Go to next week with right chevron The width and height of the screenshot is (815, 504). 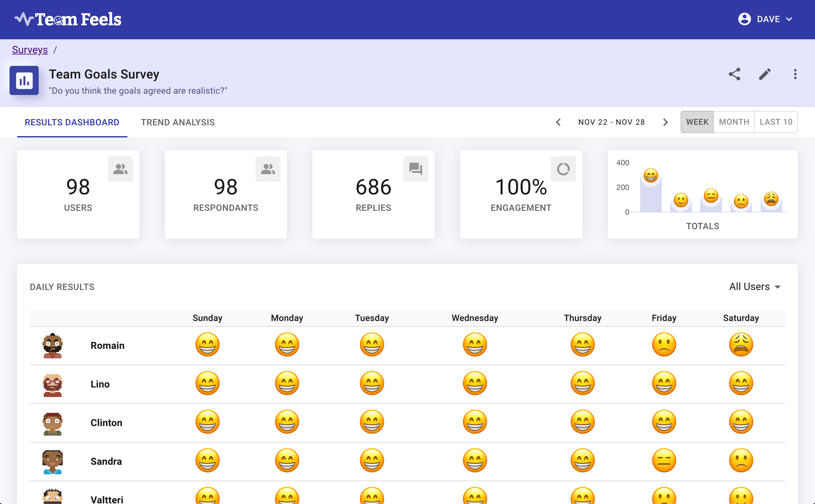pos(665,122)
